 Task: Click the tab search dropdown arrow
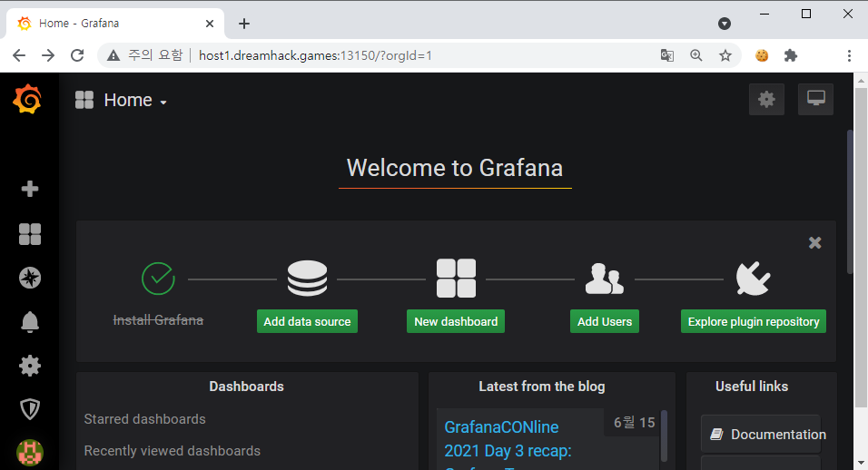click(724, 24)
